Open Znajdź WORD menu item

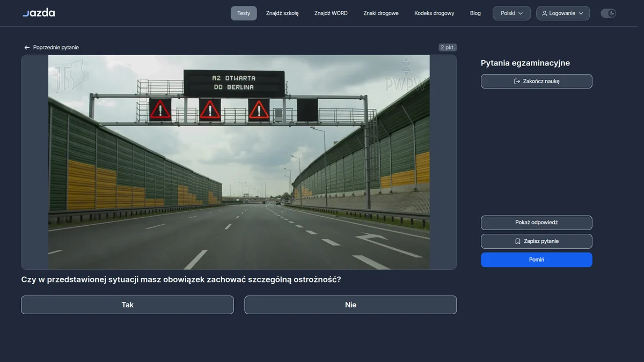(331, 13)
